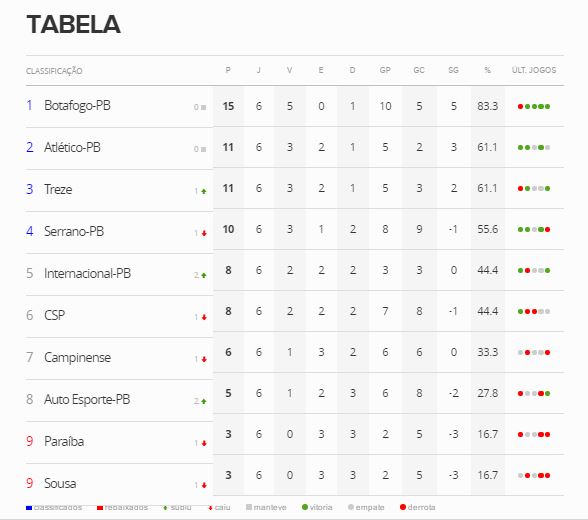Click Sousa's red down arrow icon
Viewport: 588px width, 520px height.
pos(204,485)
